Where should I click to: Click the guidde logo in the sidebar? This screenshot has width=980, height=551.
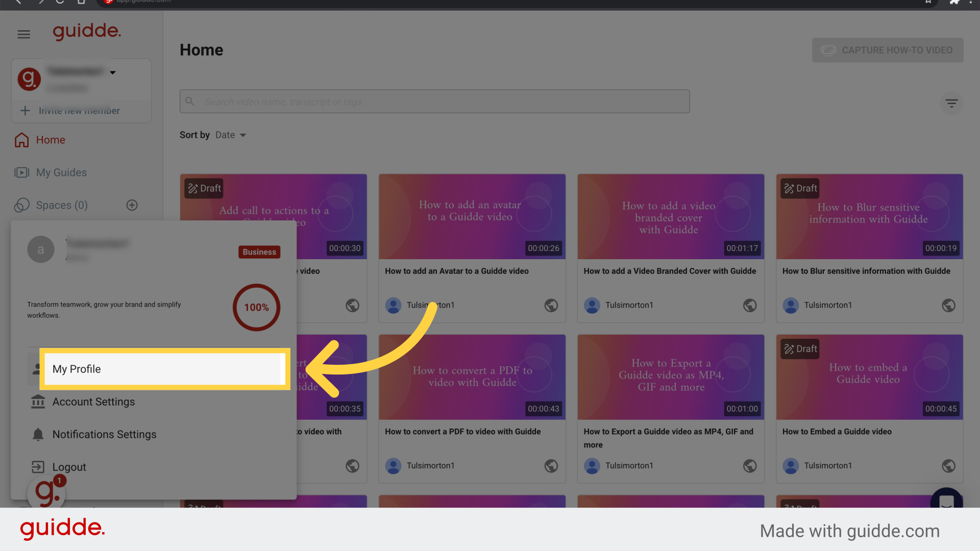click(x=87, y=32)
